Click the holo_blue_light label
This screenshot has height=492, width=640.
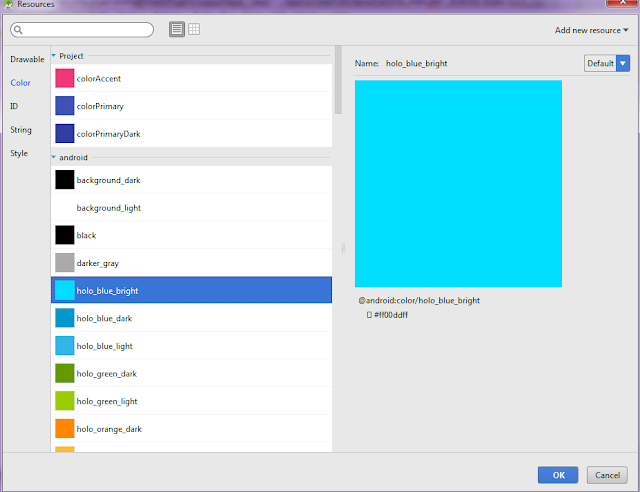pos(104,346)
